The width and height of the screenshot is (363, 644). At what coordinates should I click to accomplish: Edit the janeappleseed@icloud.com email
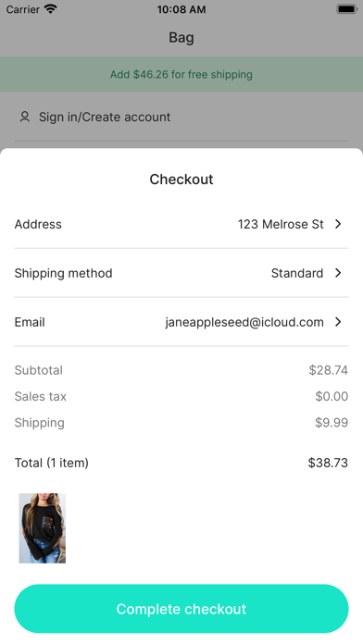point(244,322)
